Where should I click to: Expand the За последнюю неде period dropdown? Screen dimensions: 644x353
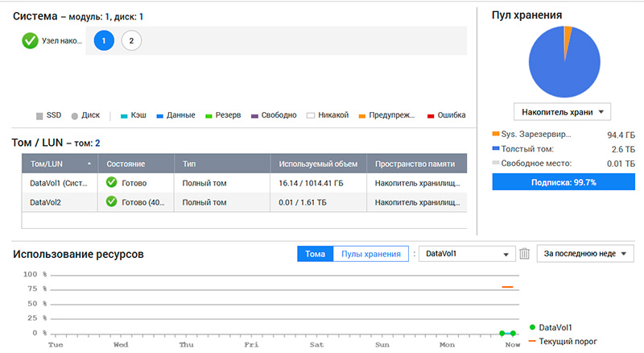(585, 254)
